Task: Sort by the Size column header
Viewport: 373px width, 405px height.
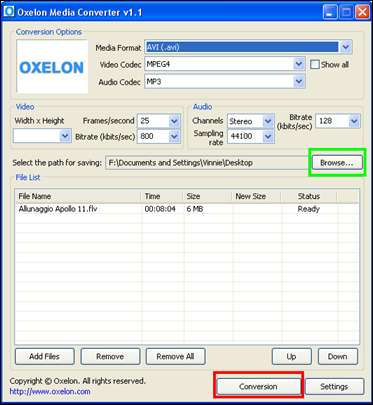Action: 207,196
